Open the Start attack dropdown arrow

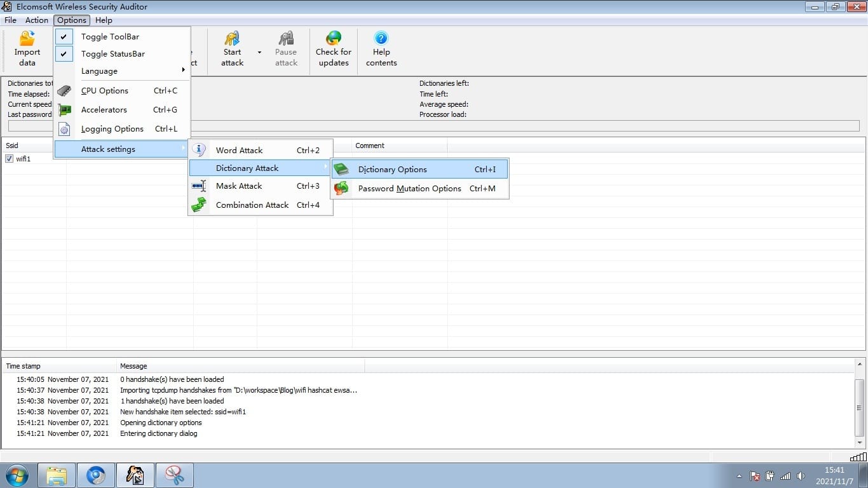point(259,52)
